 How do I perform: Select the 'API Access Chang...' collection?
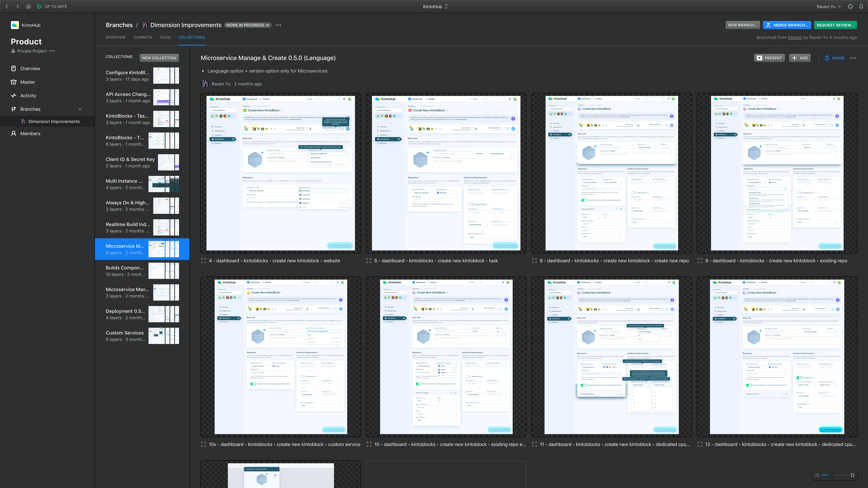[x=142, y=97]
